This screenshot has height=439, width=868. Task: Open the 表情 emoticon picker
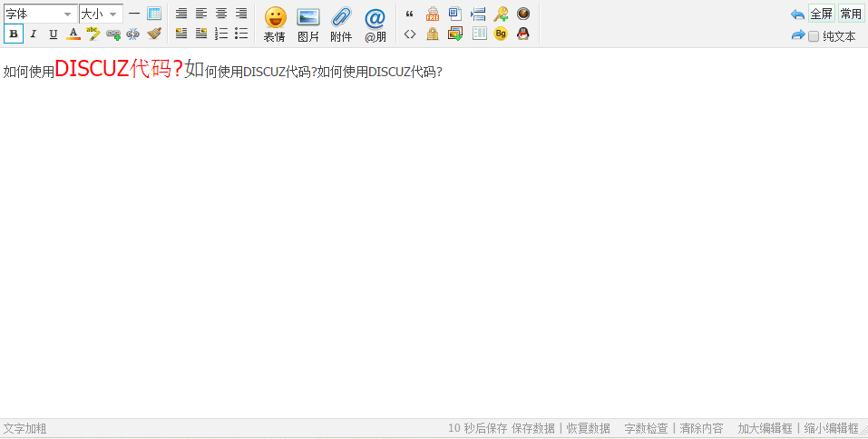coord(275,24)
